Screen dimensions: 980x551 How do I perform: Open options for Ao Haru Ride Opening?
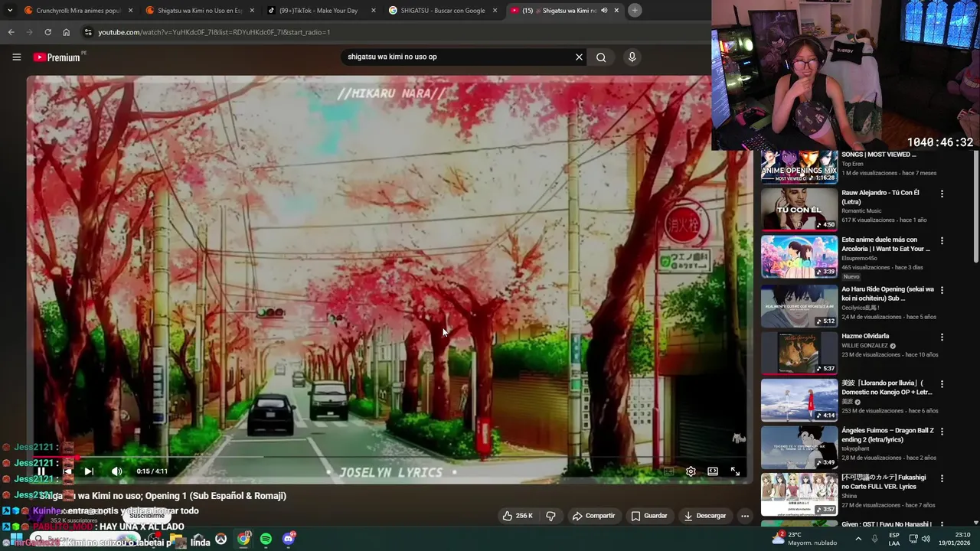click(x=942, y=290)
